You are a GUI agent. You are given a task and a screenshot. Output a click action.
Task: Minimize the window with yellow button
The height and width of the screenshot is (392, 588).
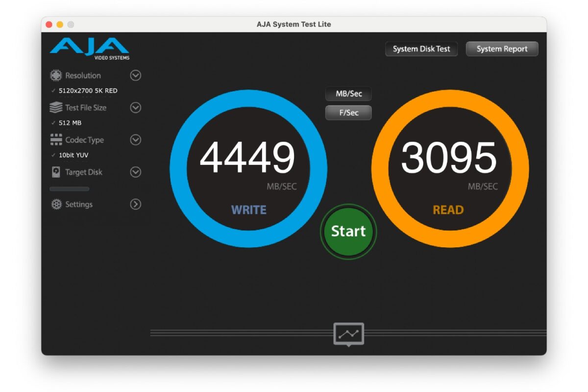[x=60, y=25]
